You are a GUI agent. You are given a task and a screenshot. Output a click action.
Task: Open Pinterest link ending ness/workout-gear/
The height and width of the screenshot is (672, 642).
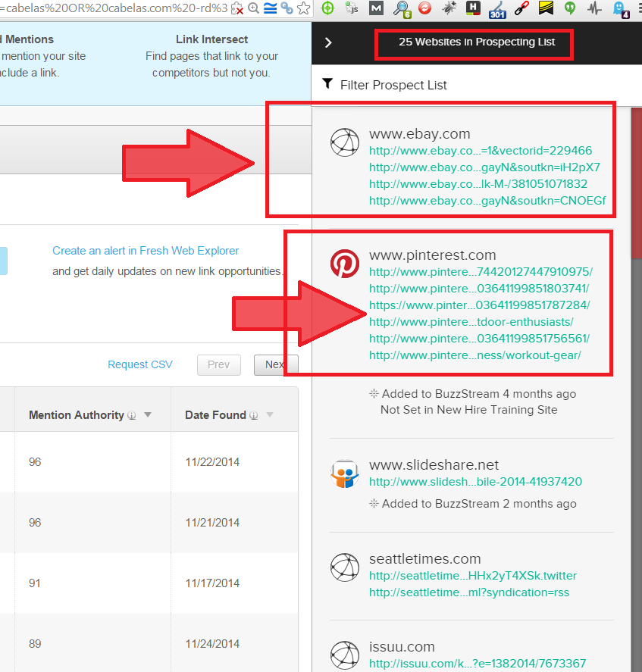pyautogui.click(x=475, y=355)
